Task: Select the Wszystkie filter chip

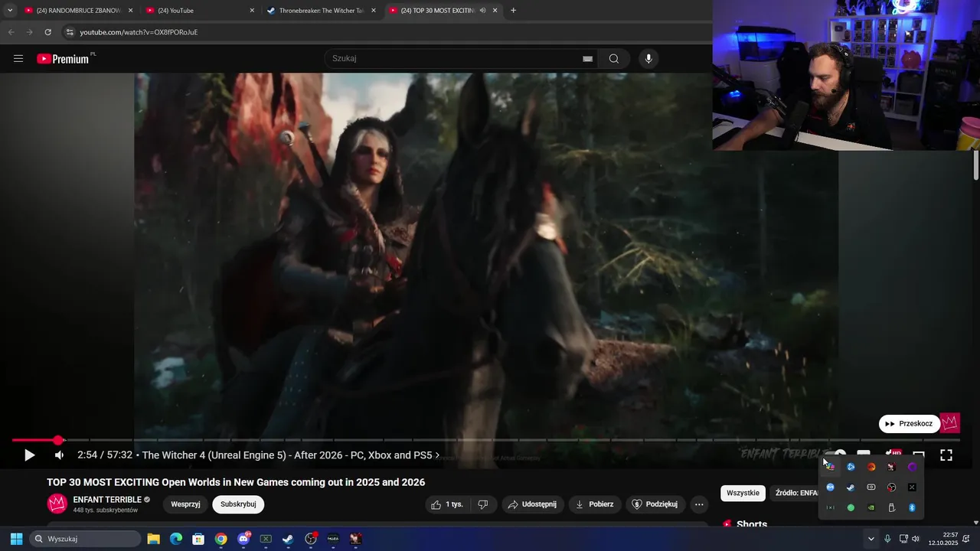Action: (x=743, y=493)
